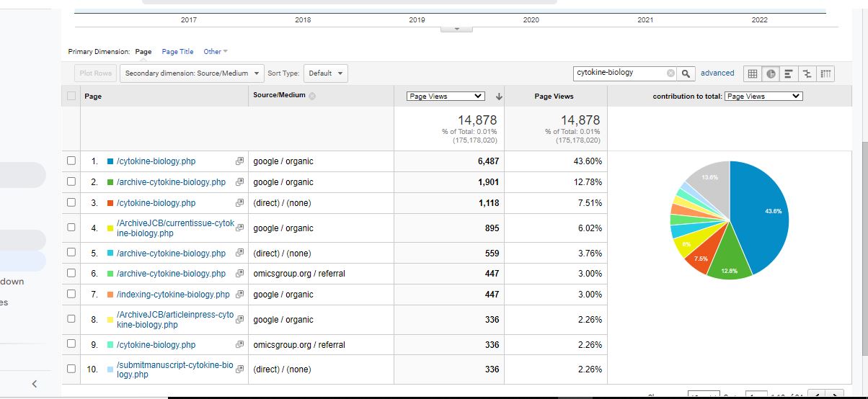This screenshot has width=868, height=399.
Task: Check row 1 /cytokine-biology.php google organic
Action: tap(71, 161)
